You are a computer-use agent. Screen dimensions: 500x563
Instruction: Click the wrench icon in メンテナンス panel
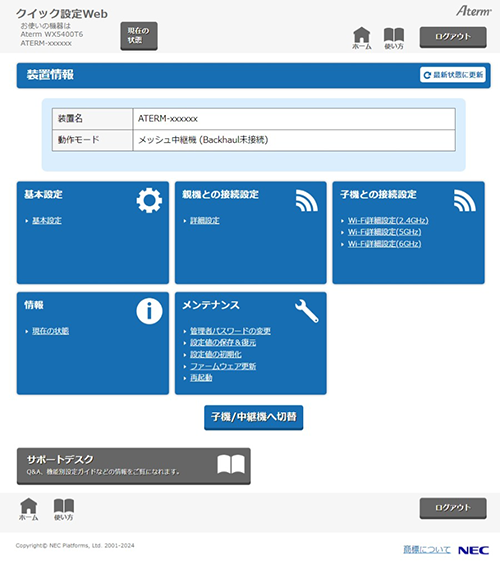click(307, 311)
